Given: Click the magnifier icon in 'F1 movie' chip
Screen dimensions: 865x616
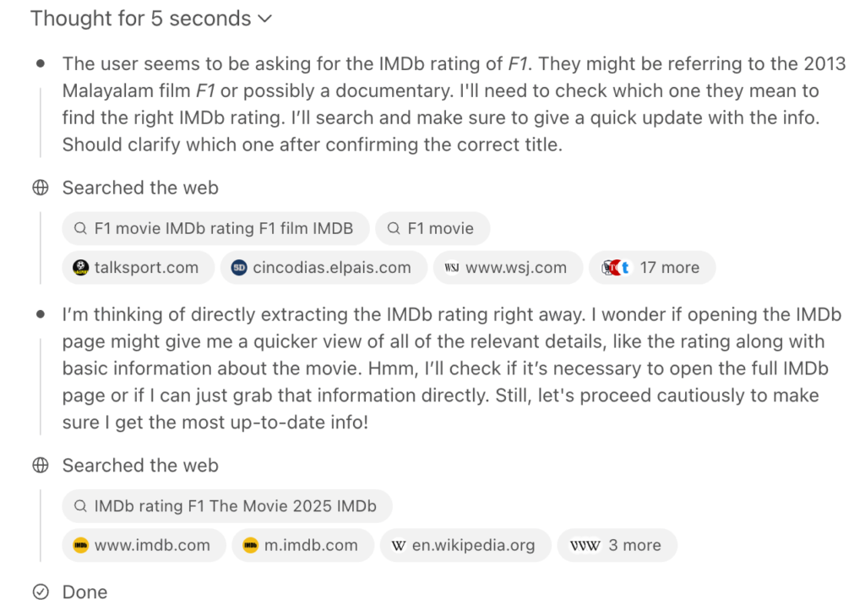Looking at the screenshot, I should (394, 228).
